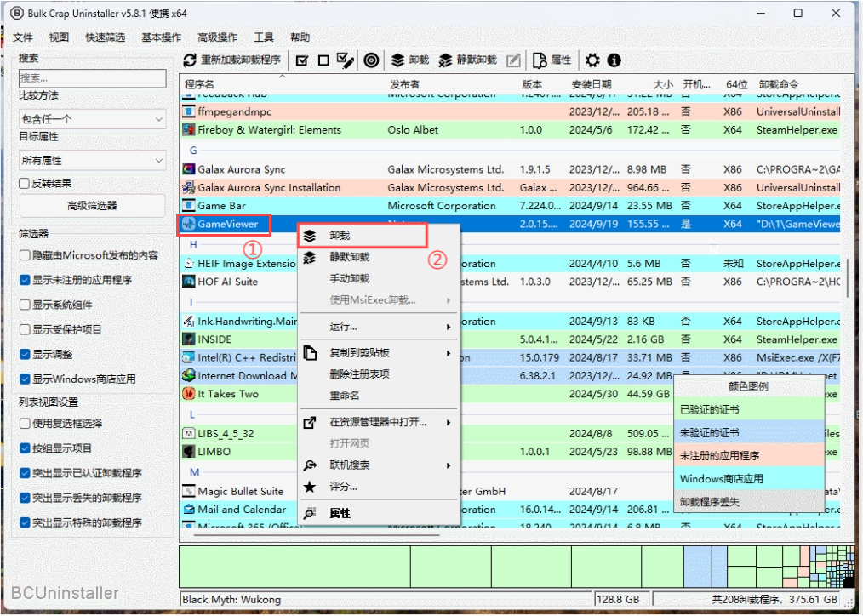Click the 静默卸载 quiet uninstall toolbar button

pos(467,60)
